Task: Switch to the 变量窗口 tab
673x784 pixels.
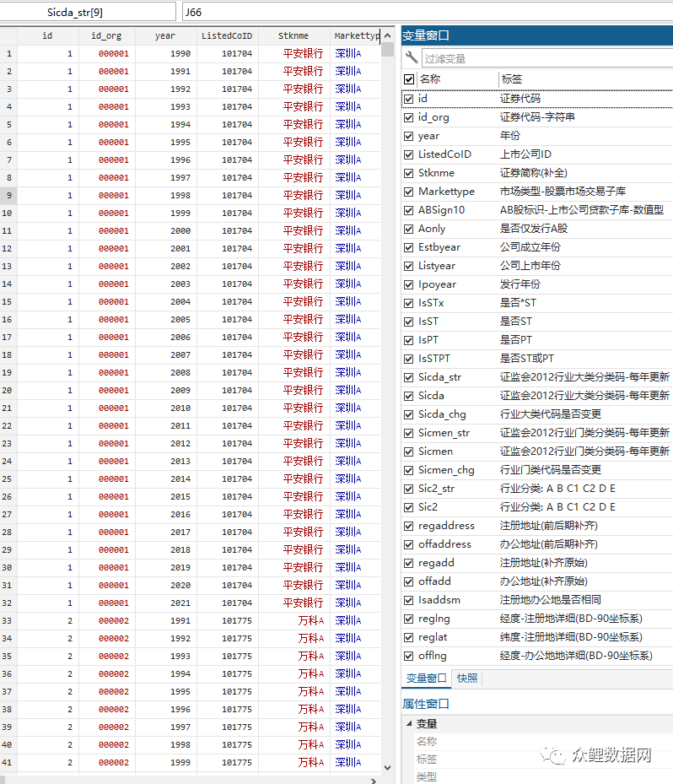Action: click(x=426, y=679)
